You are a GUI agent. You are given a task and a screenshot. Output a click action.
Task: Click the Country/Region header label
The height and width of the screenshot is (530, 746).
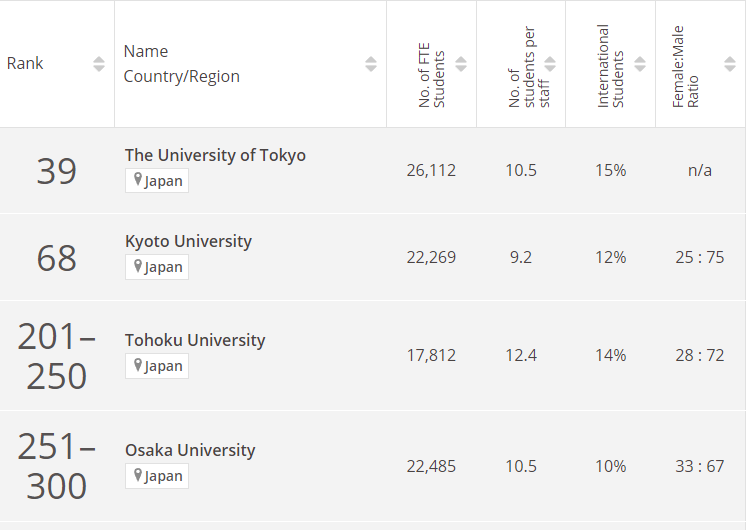(x=181, y=76)
